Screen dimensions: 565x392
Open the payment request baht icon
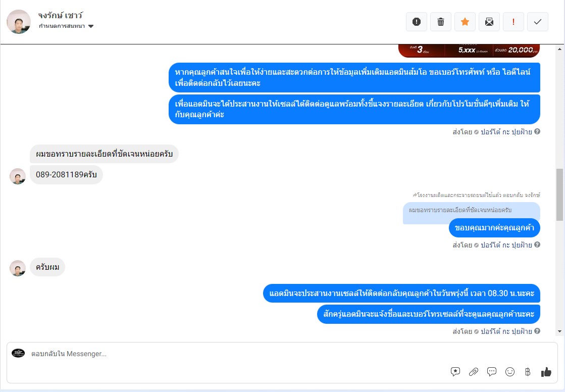[x=528, y=371]
